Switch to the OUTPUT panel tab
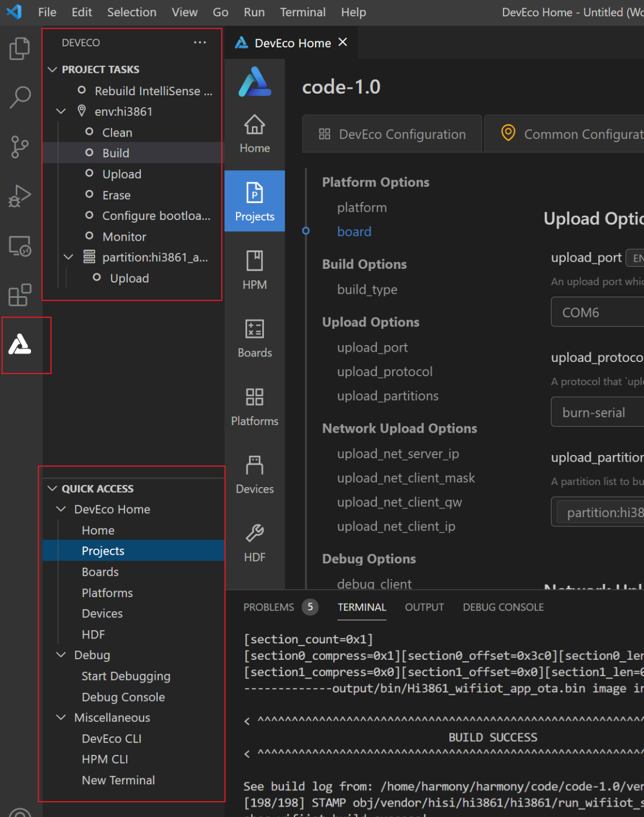Screen dimensions: 644x817 (424, 607)
